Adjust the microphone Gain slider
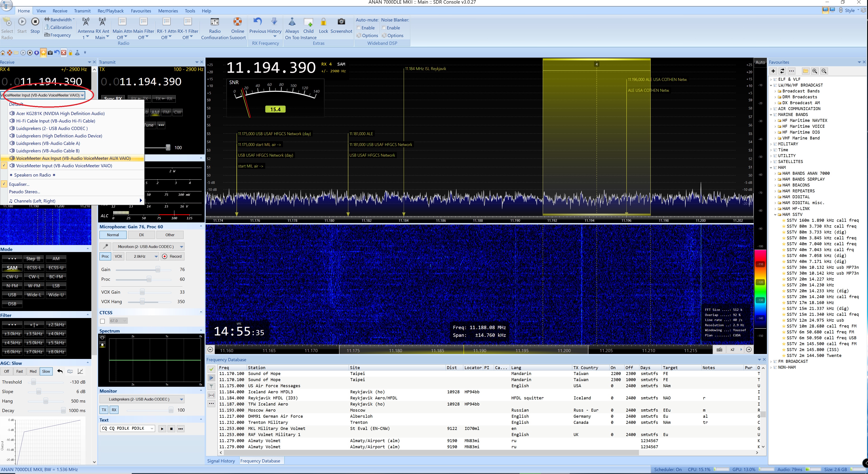Viewport: 868px width, 474px height. point(158,269)
